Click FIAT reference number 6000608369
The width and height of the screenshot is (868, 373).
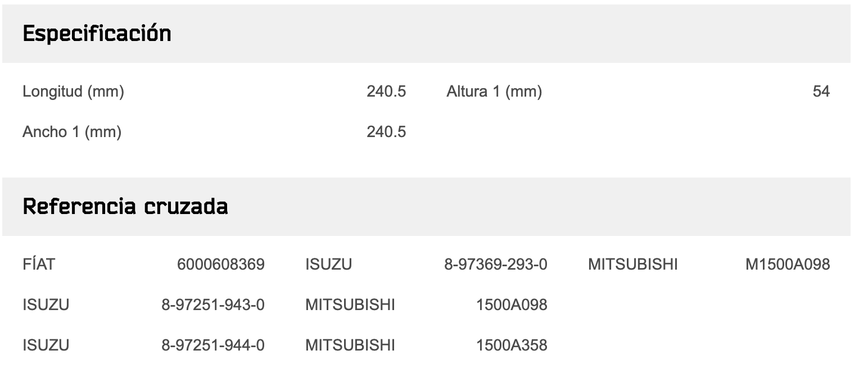click(x=220, y=264)
